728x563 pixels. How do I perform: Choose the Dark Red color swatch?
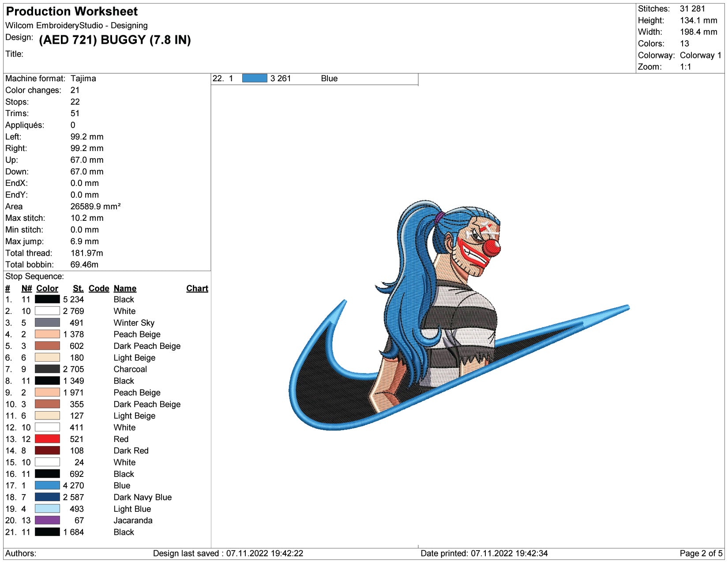tap(47, 450)
